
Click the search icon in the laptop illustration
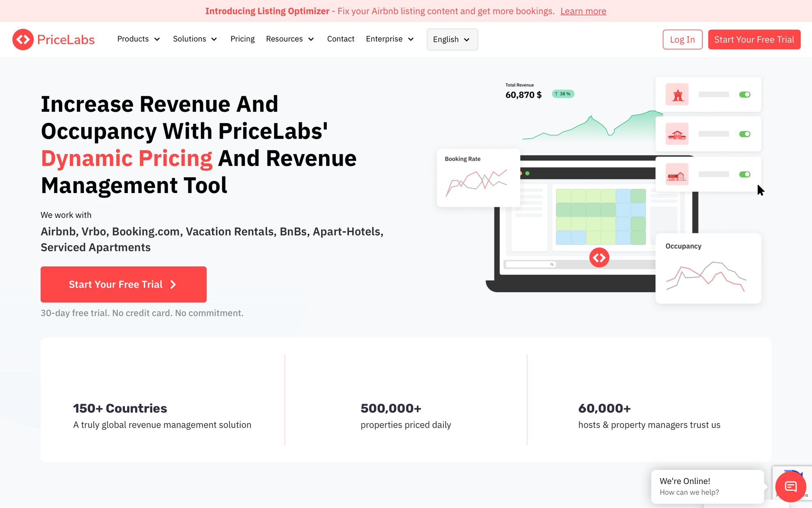tap(552, 264)
